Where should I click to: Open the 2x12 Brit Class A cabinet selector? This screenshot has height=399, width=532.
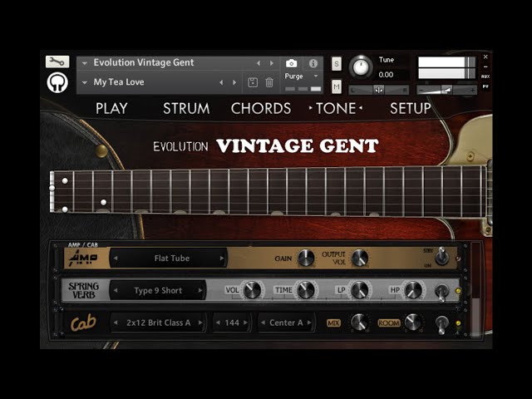click(158, 323)
